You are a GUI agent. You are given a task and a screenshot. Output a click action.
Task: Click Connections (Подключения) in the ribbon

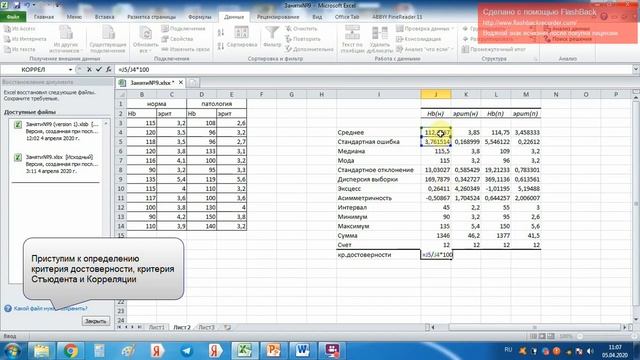pos(183,29)
